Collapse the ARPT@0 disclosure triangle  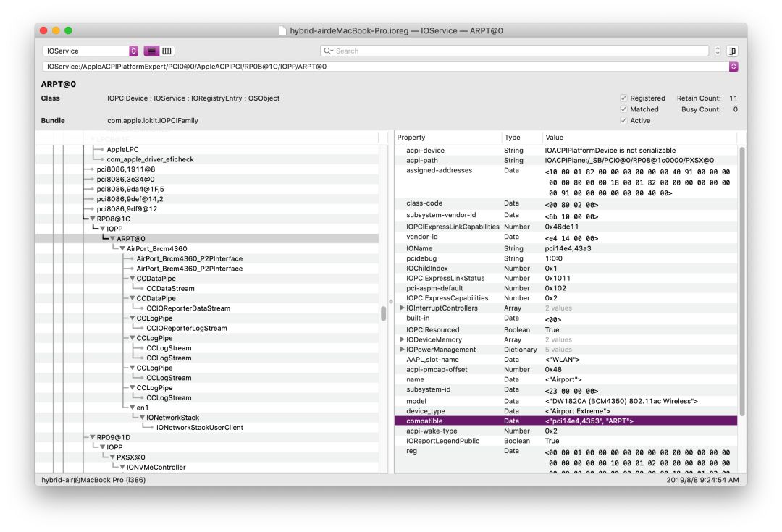[x=112, y=239]
